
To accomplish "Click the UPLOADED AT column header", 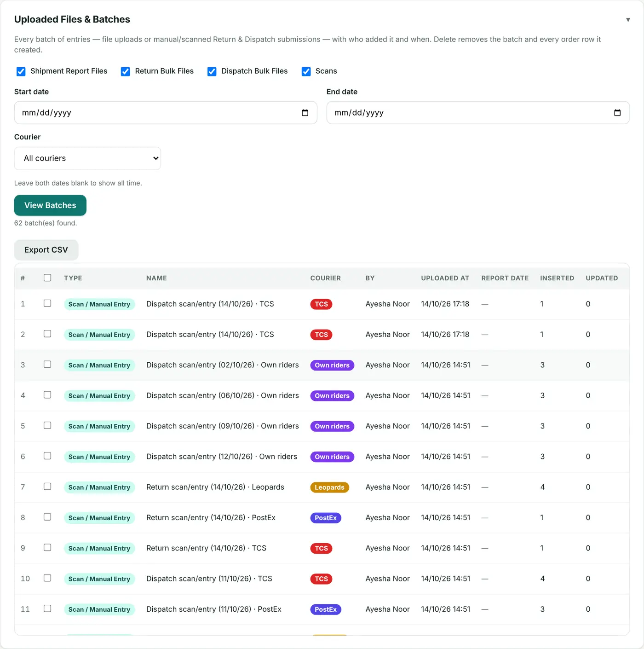I will (x=445, y=278).
